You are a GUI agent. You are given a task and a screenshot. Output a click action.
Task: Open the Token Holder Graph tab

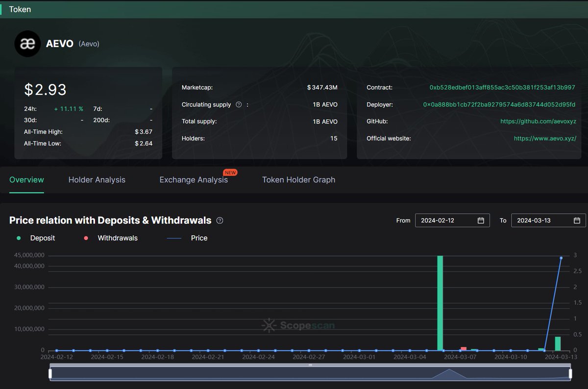(x=298, y=180)
